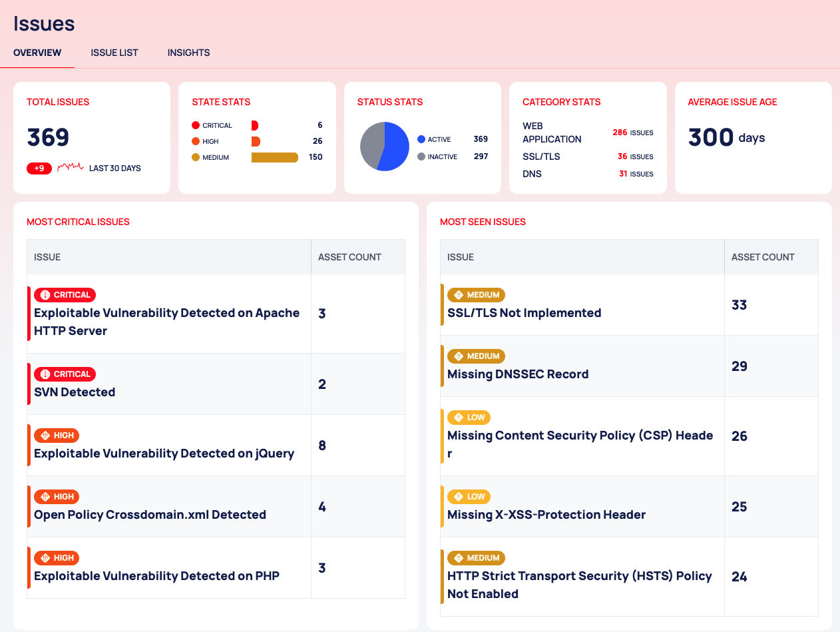Click the +9 trend badge
Image resolution: width=840 pixels, height=632 pixels.
click(39, 168)
